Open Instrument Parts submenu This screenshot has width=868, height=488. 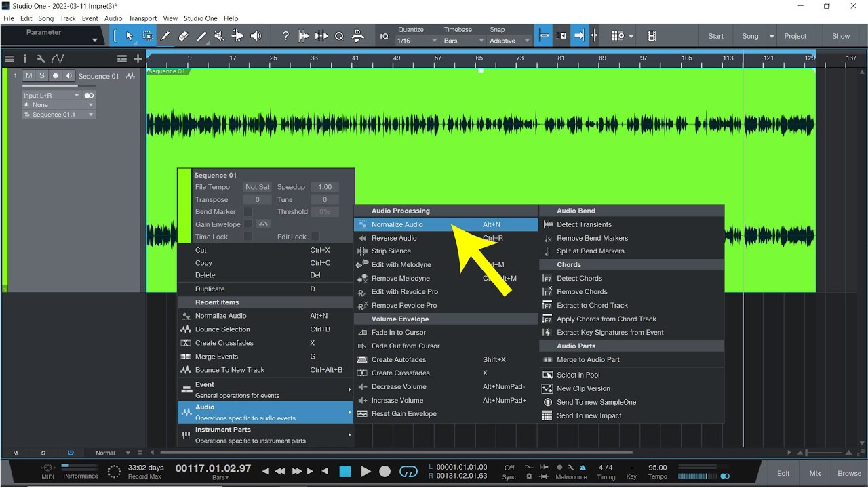point(265,435)
